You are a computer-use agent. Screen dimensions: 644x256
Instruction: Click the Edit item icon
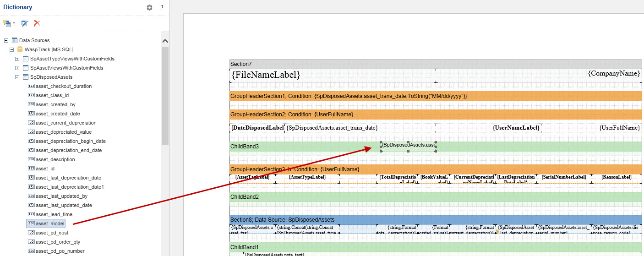[x=25, y=23]
